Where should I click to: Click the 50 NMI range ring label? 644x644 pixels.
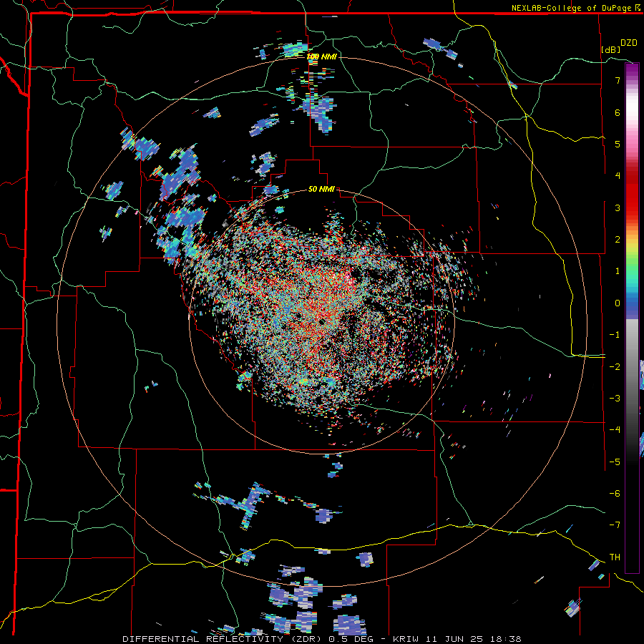[x=321, y=189]
